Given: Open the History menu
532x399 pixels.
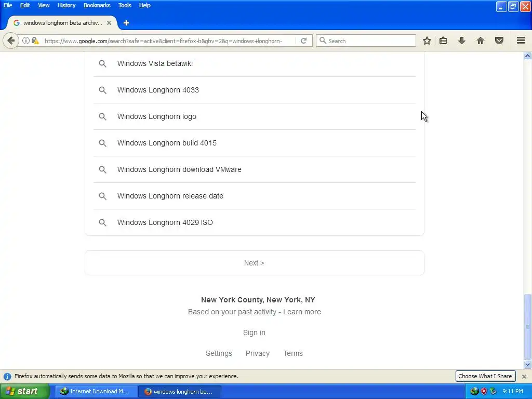Looking at the screenshot, I should coord(66,5).
